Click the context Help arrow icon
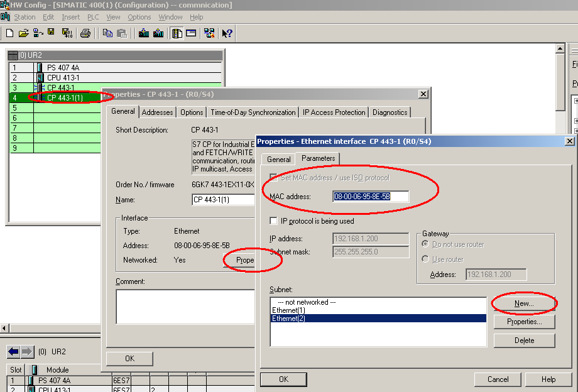 click(227, 33)
